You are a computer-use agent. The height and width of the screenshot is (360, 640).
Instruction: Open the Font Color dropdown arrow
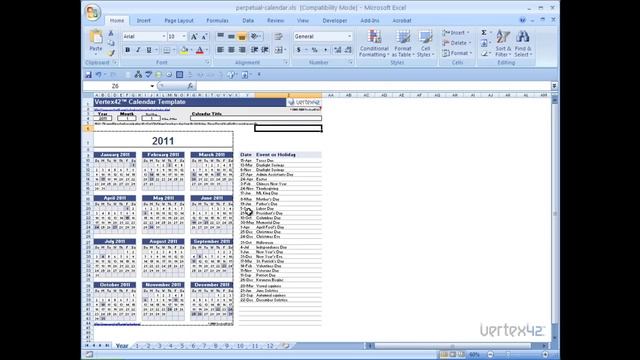[x=207, y=50]
